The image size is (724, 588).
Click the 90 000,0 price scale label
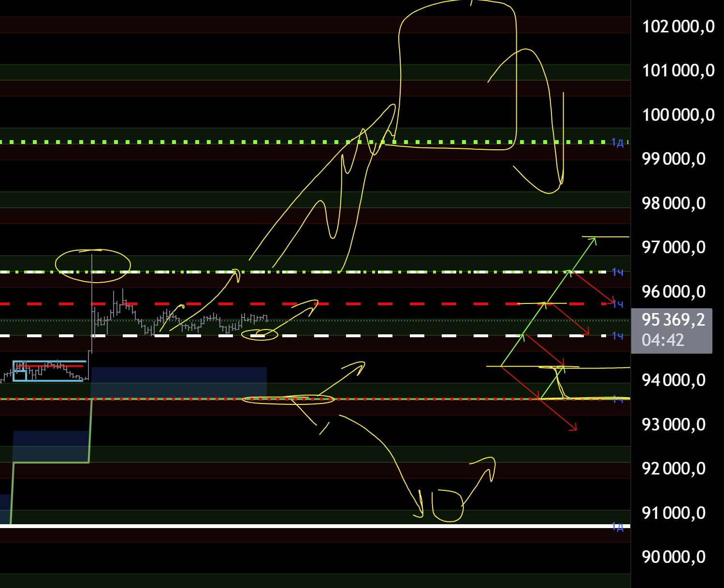(x=673, y=557)
